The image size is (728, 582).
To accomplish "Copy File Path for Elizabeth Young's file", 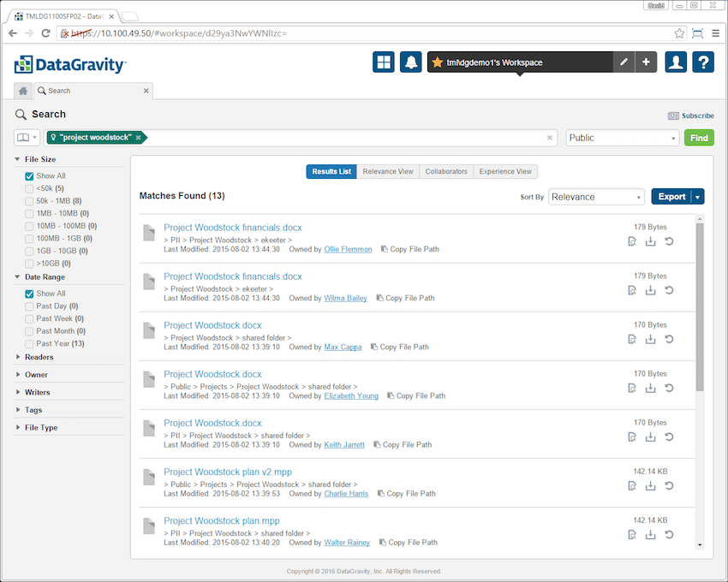I will click(x=416, y=396).
